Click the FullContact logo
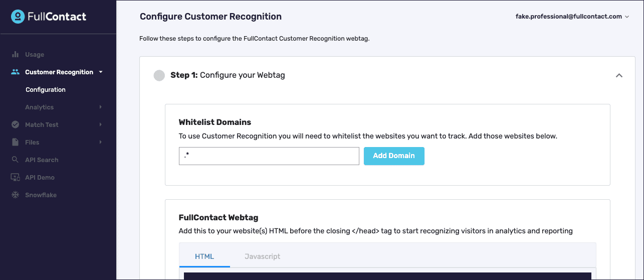Screen dimensions: 644x280 [x=49, y=17]
